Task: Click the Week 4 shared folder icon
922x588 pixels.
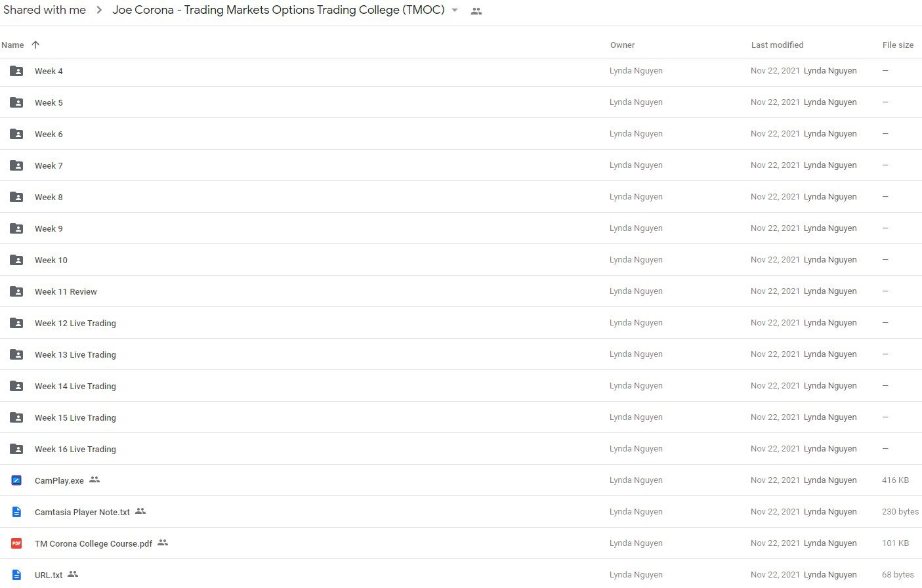Action: coord(16,71)
